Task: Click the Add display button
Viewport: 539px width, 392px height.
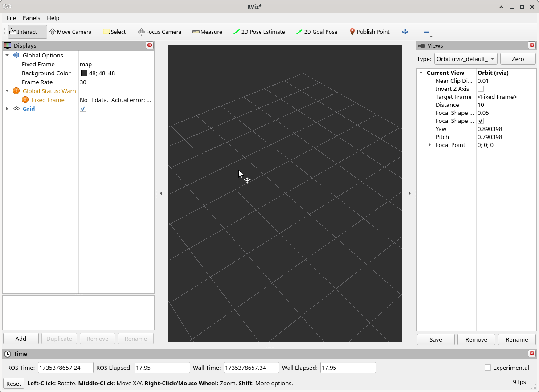Action: coord(21,339)
